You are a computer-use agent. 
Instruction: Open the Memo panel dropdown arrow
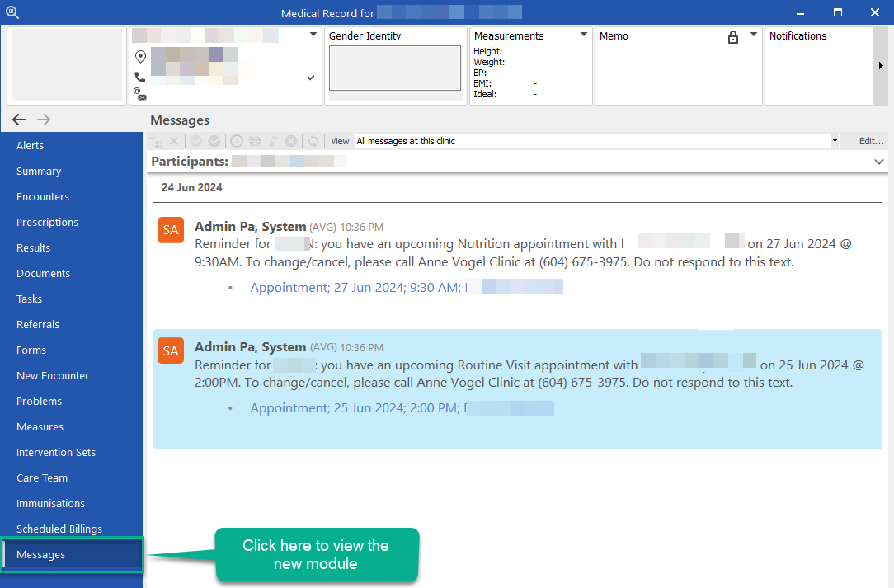(x=754, y=35)
